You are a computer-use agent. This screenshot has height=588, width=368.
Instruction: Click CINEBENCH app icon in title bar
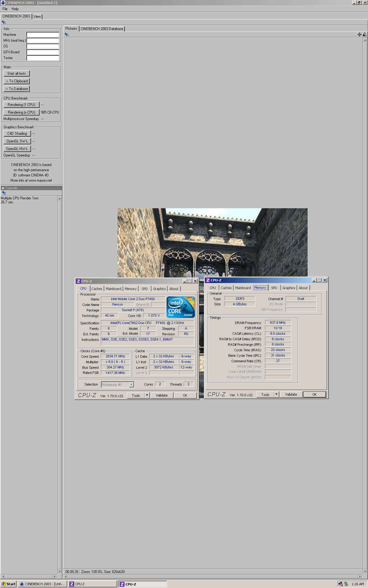click(x=3, y=3)
